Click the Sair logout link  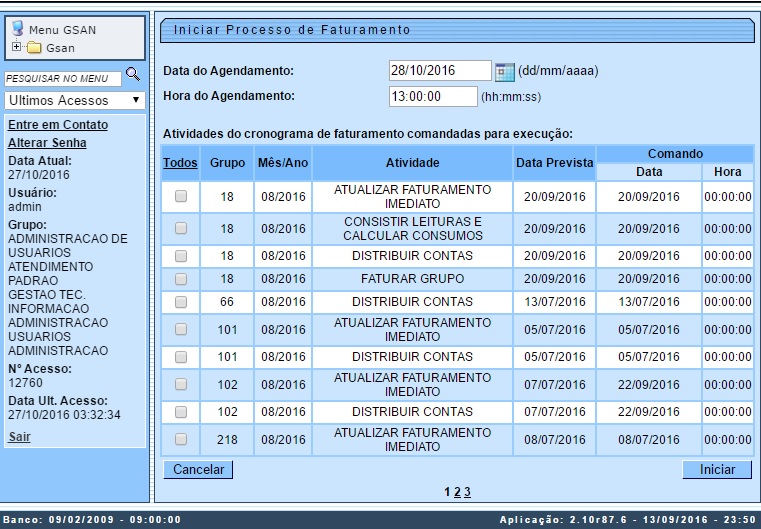(19, 437)
